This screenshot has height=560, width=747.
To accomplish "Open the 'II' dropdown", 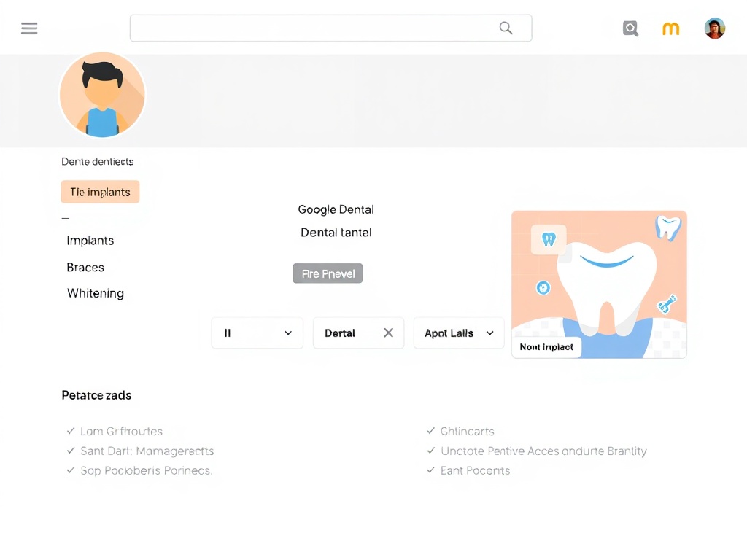I will coord(257,332).
